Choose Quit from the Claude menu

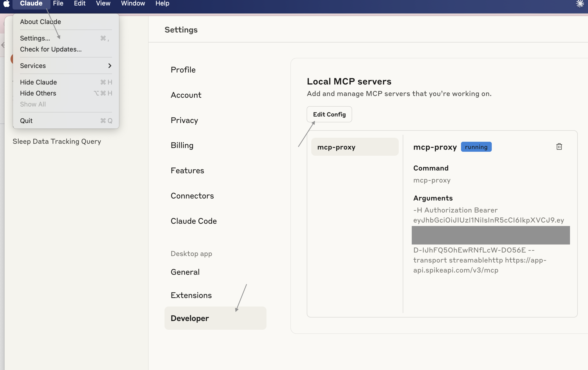66,121
